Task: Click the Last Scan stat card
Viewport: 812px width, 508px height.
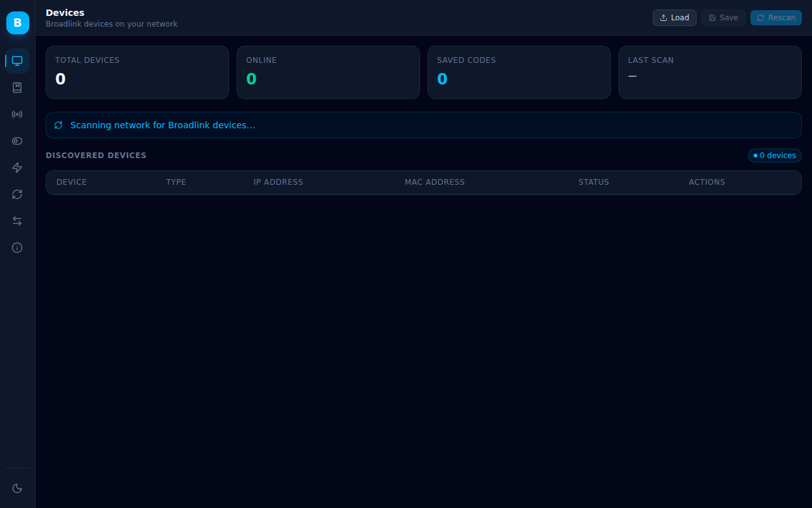Action: point(710,72)
